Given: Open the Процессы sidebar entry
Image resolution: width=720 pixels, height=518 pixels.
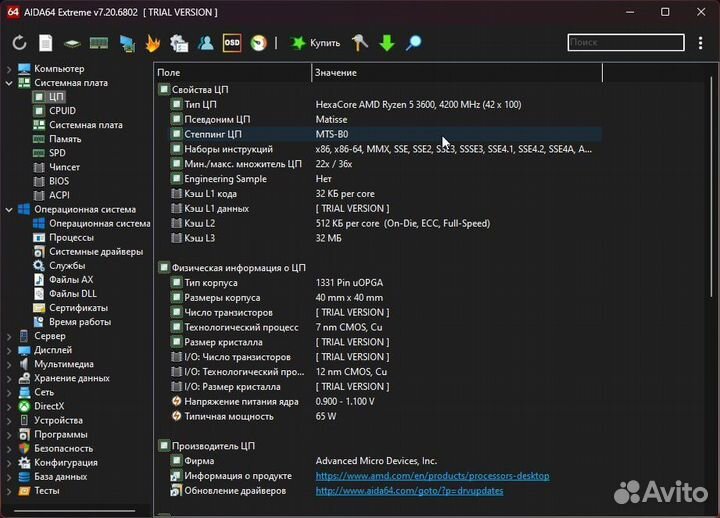Looking at the screenshot, I should tap(64, 238).
